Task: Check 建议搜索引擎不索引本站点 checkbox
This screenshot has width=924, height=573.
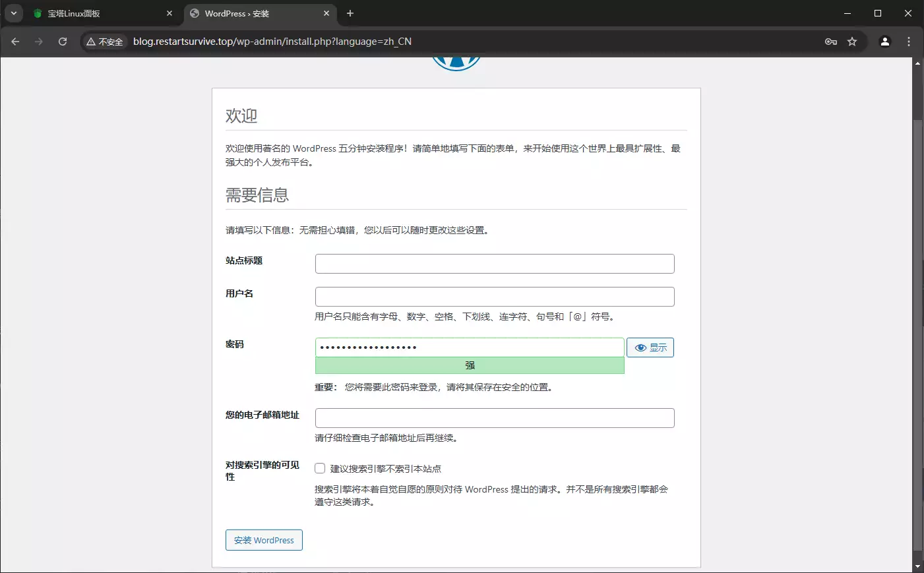Action: [x=320, y=468]
